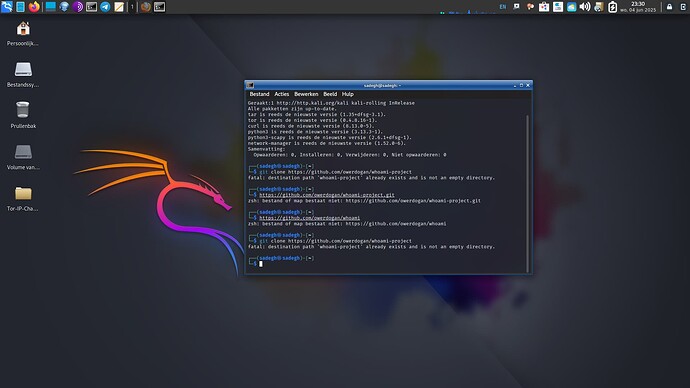Restore the minimized Firefox task button
The image size is (690, 388).
click(x=146, y=7)
